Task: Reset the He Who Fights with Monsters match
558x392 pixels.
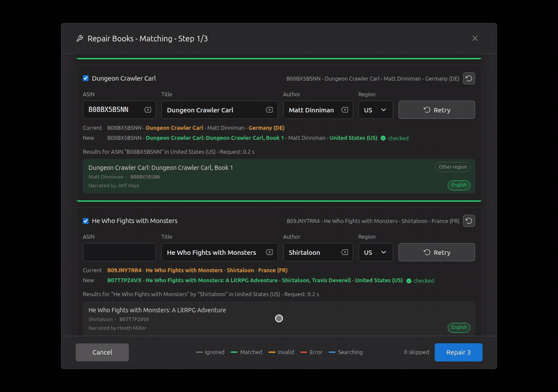Action: [x=468, y=221]
